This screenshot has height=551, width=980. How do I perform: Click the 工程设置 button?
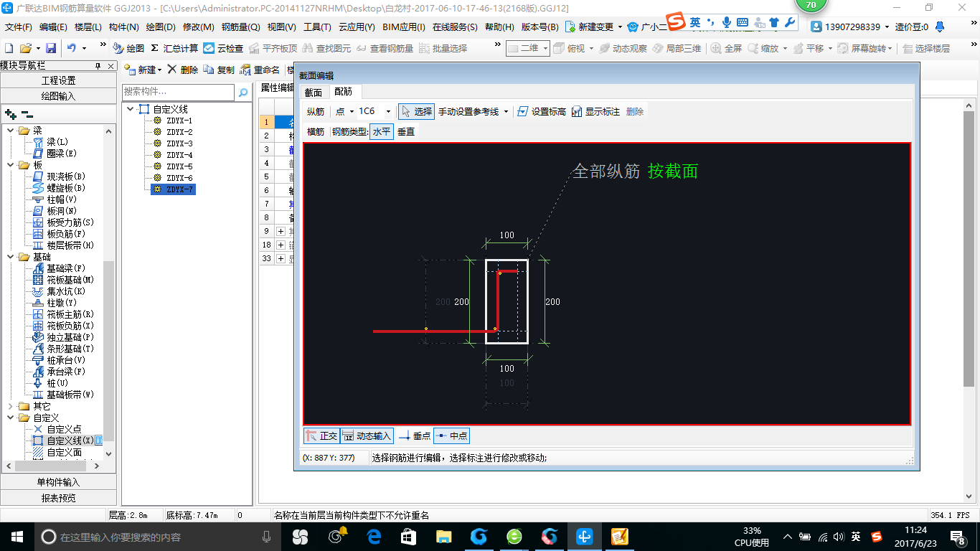58,80
